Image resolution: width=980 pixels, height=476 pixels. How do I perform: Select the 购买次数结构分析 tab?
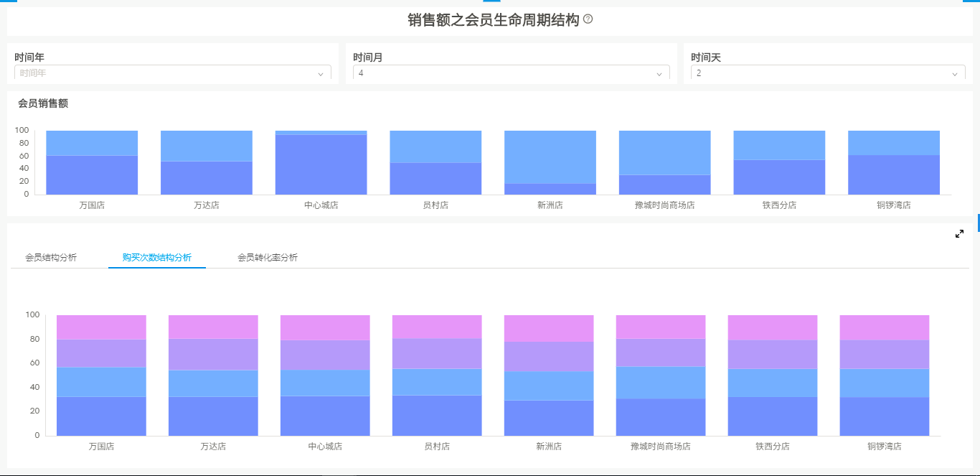point(156,258)
